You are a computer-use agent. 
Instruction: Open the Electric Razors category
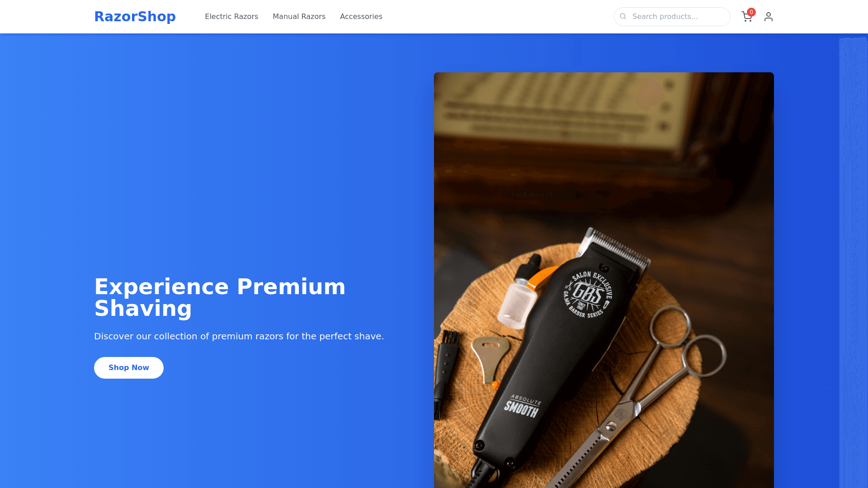pyautogui.click(x=231, y=17)
